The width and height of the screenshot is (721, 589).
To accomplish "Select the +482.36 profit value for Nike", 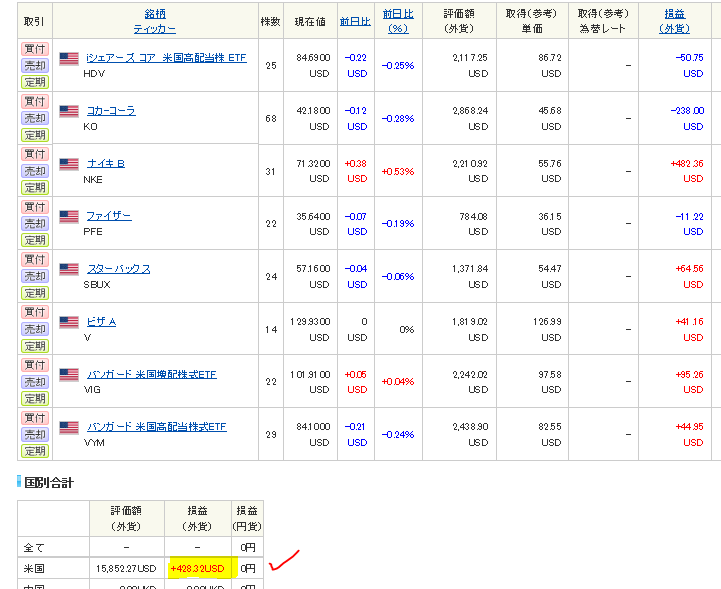I will pyautogui.click(x=687, y=164).
